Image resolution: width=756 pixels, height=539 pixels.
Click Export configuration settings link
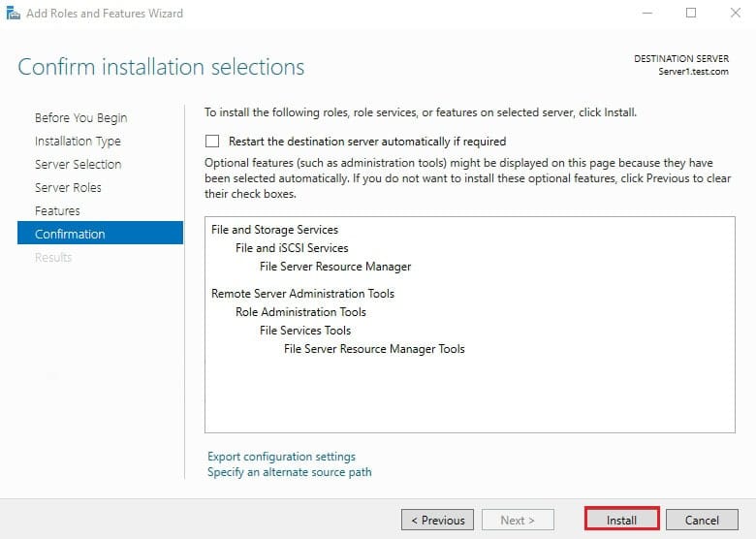click(x=281, y=457)
